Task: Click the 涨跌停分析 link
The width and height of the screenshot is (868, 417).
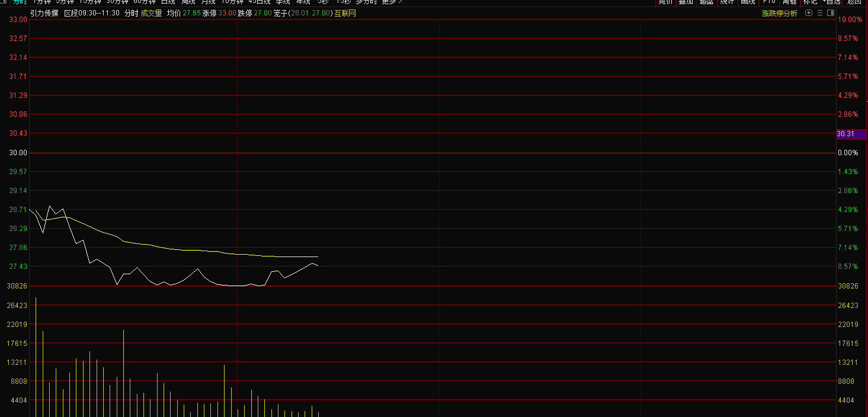Action: click(x=779, y=13)
